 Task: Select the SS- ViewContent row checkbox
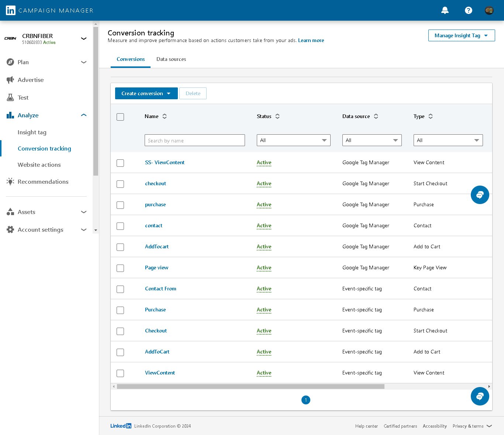tap(120, 163)
